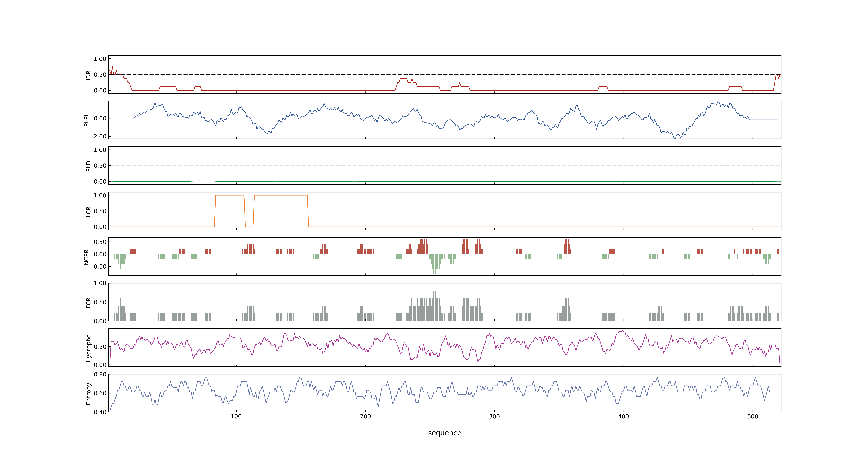Viewport: 868px width, 463px height.
Task: Click the 0.60 tick on the Entropy axis
Action: 100,393
